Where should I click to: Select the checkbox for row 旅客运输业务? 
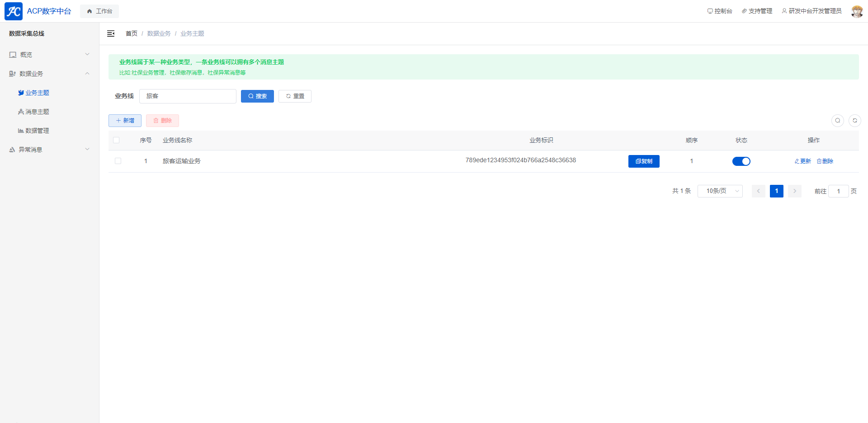pos(118,161)
